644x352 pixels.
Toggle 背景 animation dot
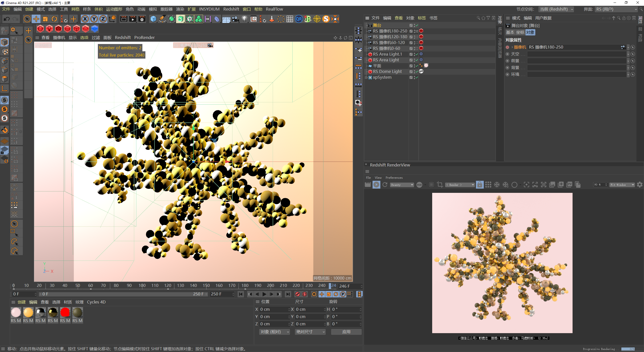pos(507,68)
